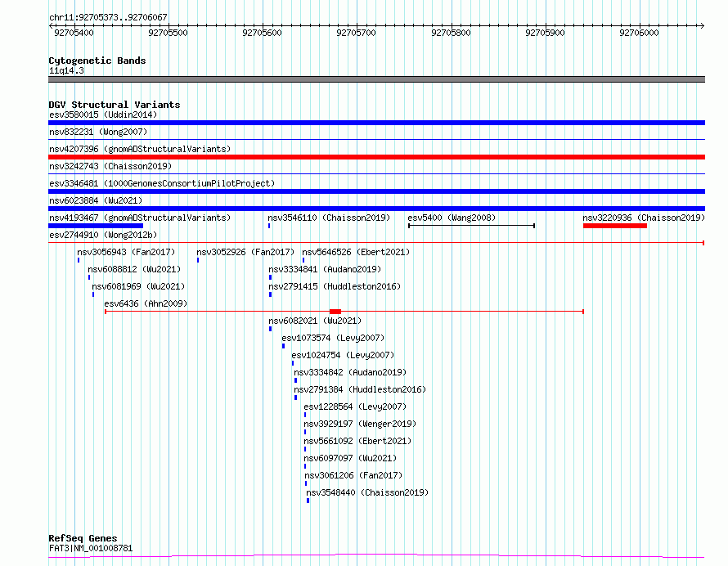Click nsv2791415 (Huddleston2016) label
728x566 pixels.
[x=335, y=286]
